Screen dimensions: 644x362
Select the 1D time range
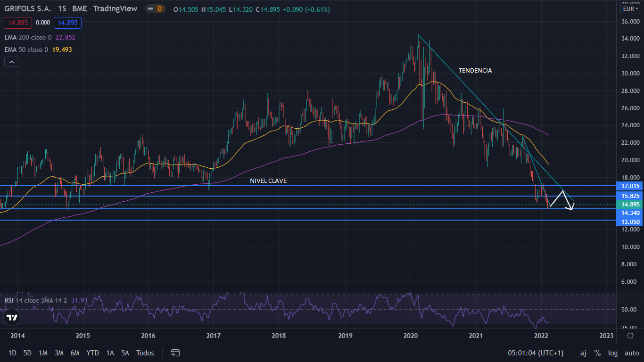(x=13, y=353)
